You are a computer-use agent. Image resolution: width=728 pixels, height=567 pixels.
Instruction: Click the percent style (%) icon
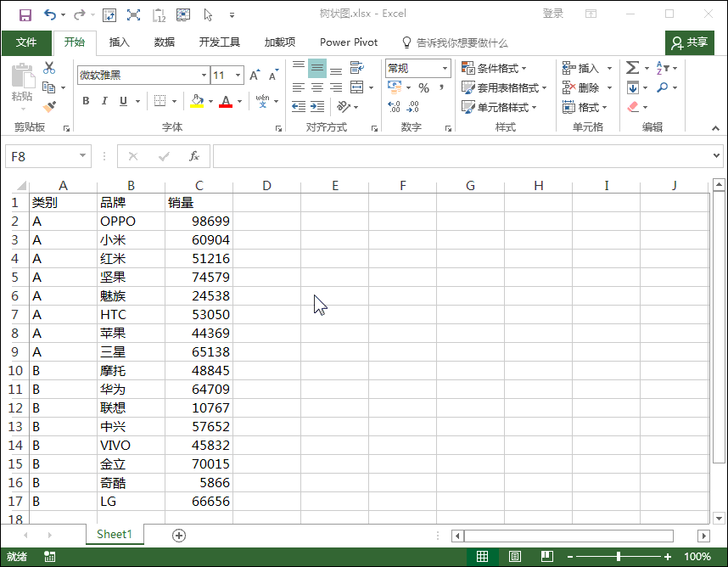[x=423, y=87]
